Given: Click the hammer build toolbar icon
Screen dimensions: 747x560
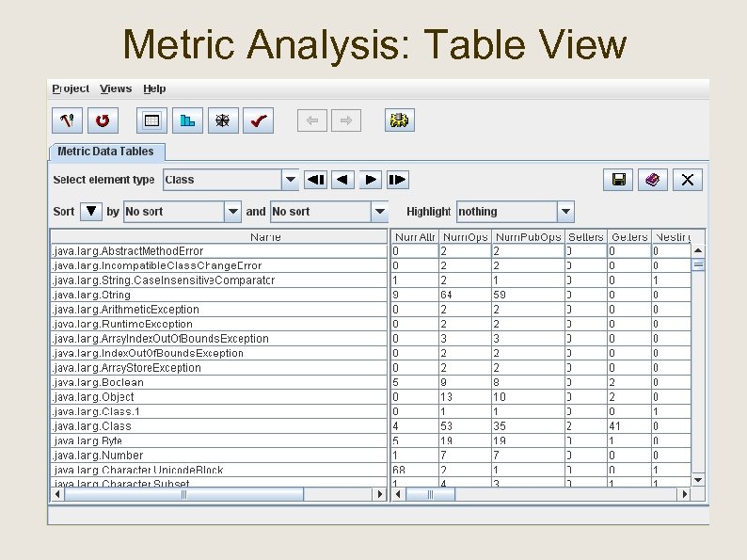Looking at the screenshot, I should [67, 120].
